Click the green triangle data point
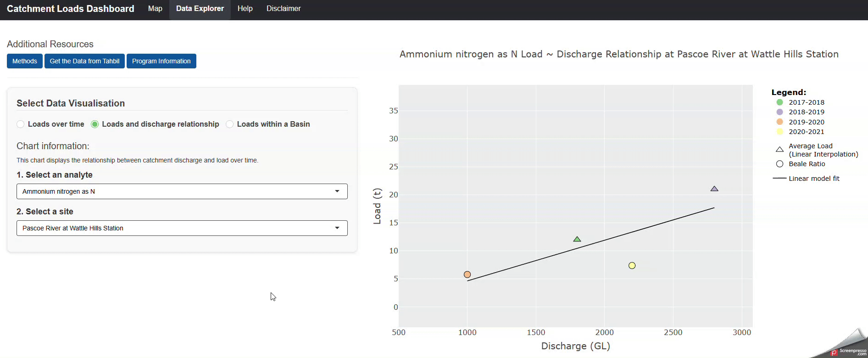The image size is (868, 358). (577, 239)
